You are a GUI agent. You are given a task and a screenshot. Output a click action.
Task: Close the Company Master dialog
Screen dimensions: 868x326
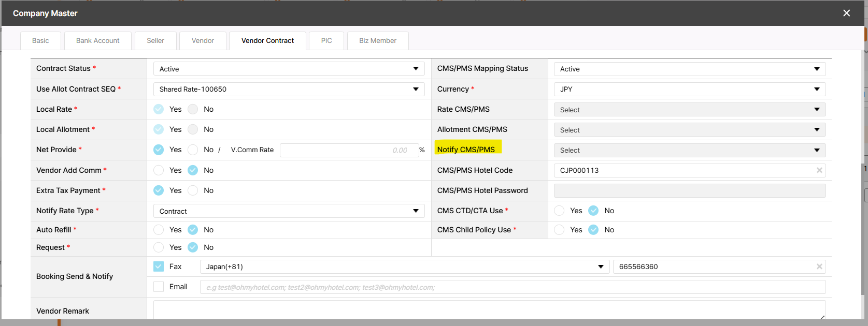(846, 13)
